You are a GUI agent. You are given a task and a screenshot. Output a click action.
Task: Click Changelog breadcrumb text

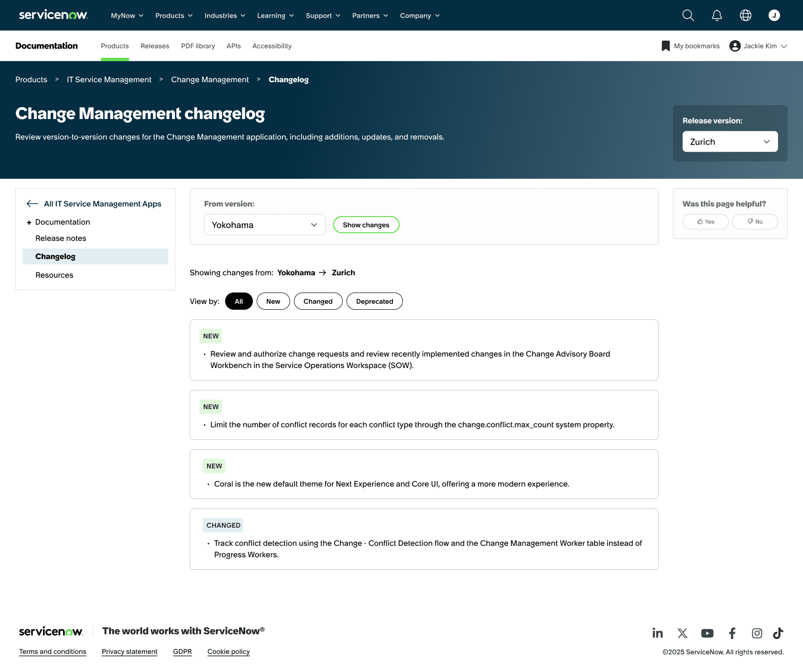(289, 79)
